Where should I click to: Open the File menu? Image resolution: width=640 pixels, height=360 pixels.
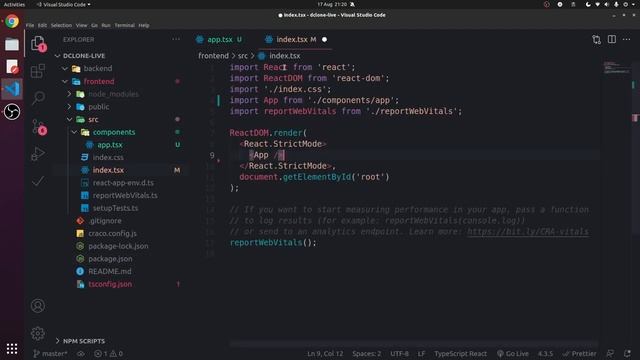click(30, 25)
